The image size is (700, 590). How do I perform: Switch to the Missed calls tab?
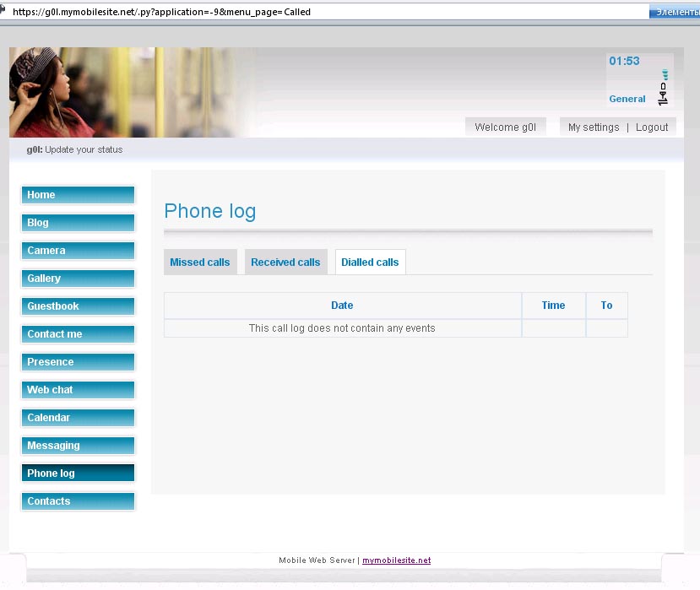tap(200, 262)
